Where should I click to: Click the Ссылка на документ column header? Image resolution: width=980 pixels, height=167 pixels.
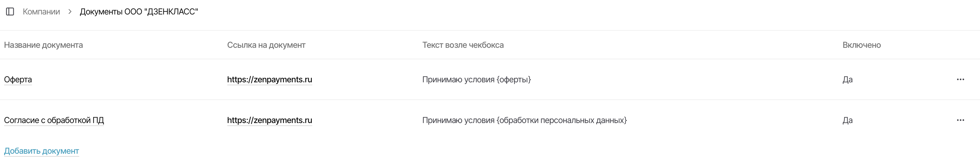pos(266,45)
